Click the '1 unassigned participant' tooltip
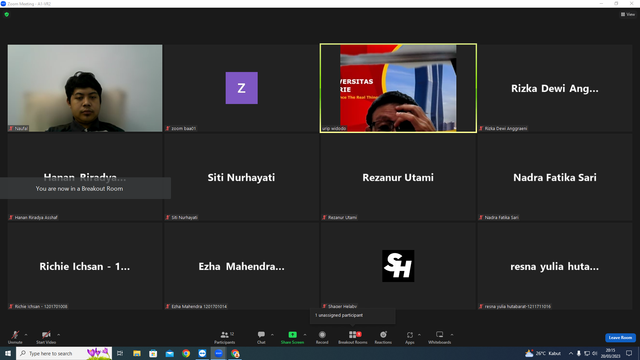Image resolution: width=640 pixels, height=360 pixels. 353,316
